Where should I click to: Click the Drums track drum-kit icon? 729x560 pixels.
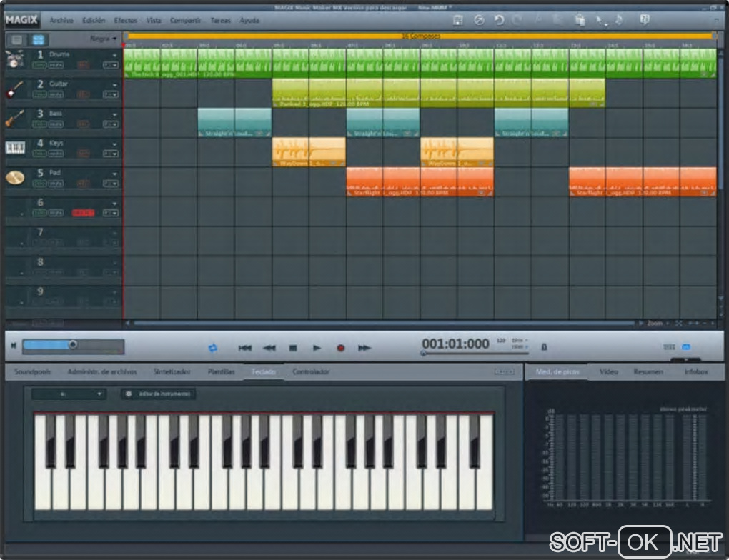(14, 59)
